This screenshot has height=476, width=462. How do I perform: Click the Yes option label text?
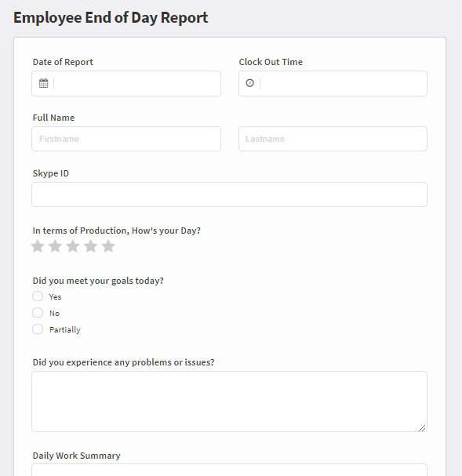pos(55,297)
